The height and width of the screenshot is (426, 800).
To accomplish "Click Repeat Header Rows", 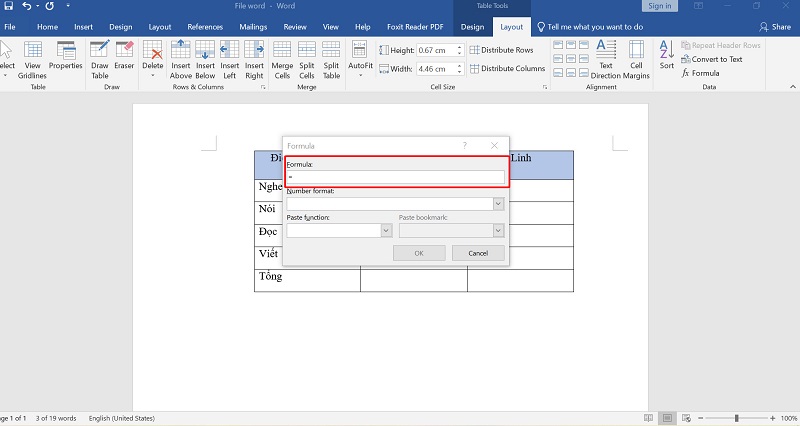I will (x=720, y=45).
